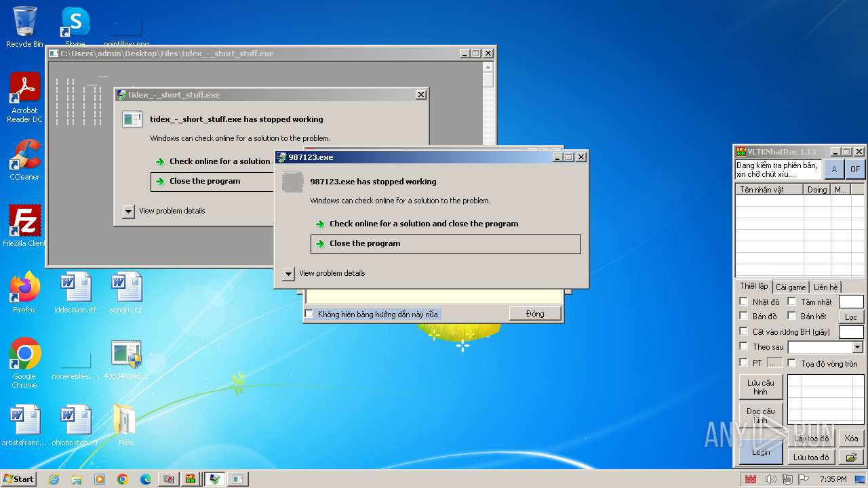Open the Files folder on desktop
Image resolution: width=868 pixels, height=488 pixels.
pos(126,426)
